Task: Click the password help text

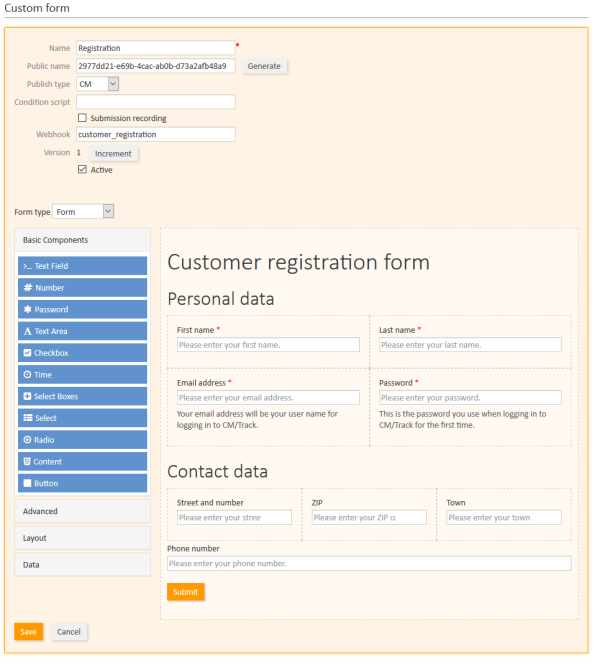Action: pyautogui.click(x=463, y=419)
